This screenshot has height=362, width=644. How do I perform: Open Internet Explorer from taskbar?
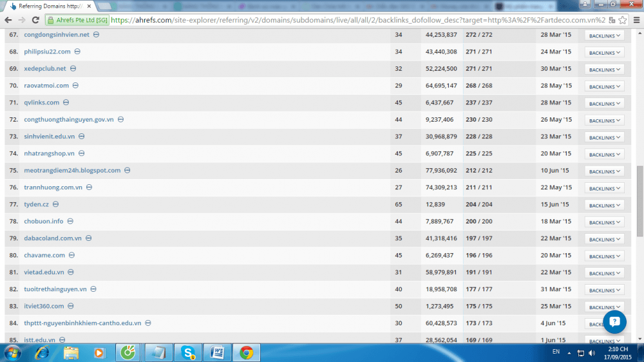(x=42, y=352)
